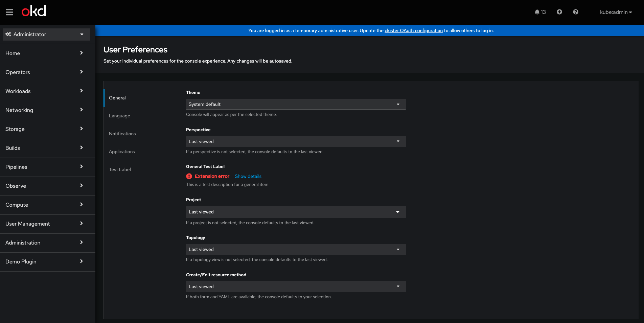Image resolution: width=644 pixels, height=323 pixels.
Task: Open the kube:admin user menu
Action: pyautogui.click(x=616, y=12)
